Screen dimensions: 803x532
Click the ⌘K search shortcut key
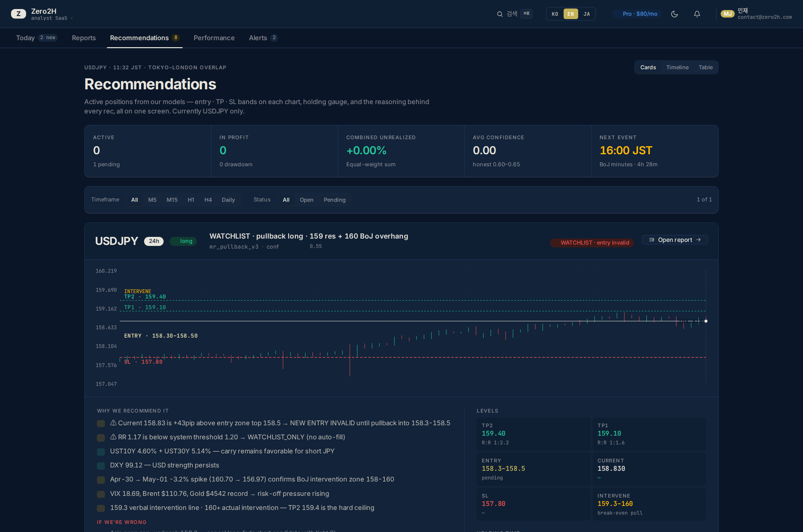[526, 14]
